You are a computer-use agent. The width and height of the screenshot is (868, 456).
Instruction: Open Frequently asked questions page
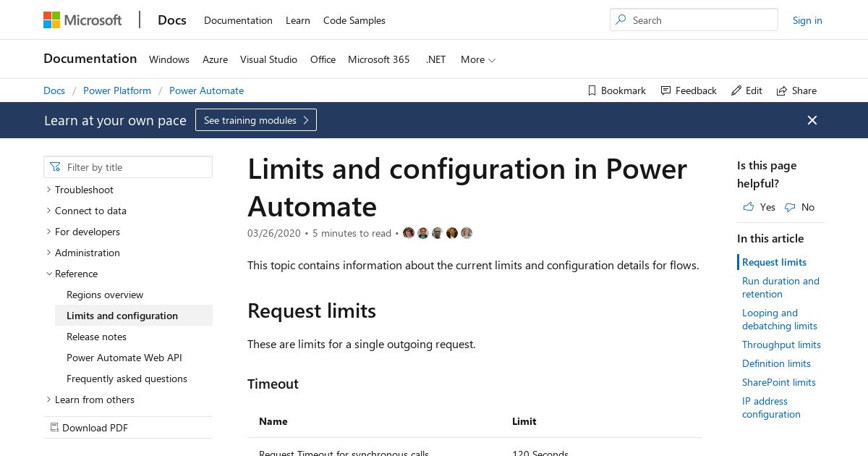127,379
